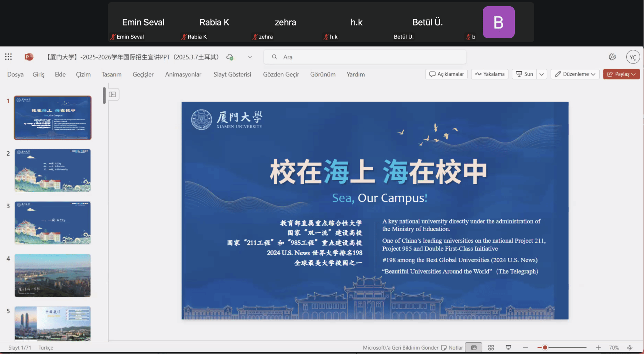Image resolution: width=644 pixels, height=354 pixels.
Task: Toggle the Notlar notes pane
Action: (452, 347)
